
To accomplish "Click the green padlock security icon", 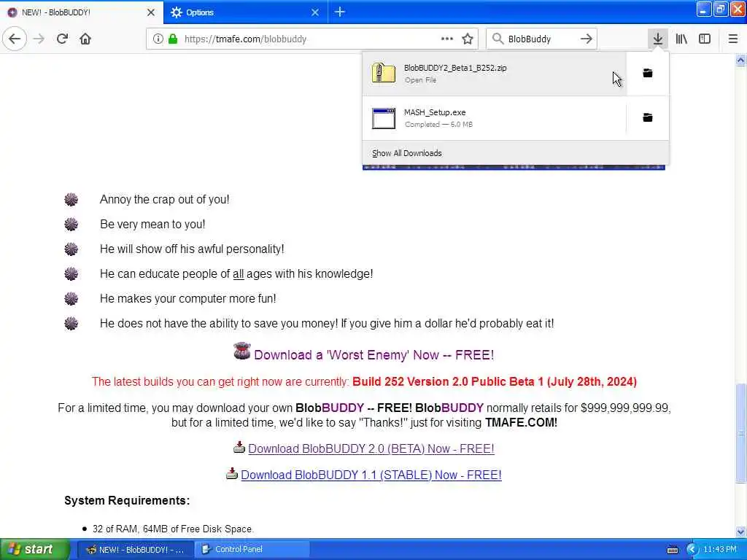I will (173, 39).
